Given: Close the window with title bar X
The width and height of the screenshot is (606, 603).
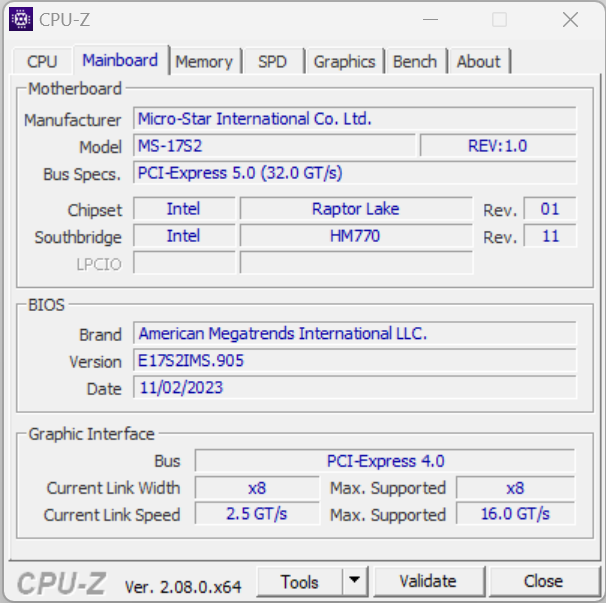Looking at the screenshot, I should pos(570,19).
